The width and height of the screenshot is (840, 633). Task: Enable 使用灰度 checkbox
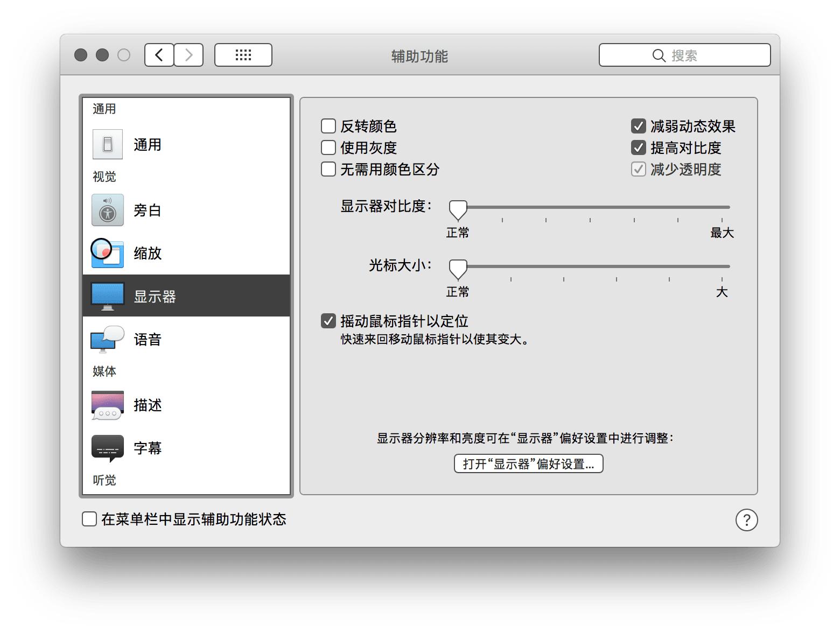pos(328,147)
